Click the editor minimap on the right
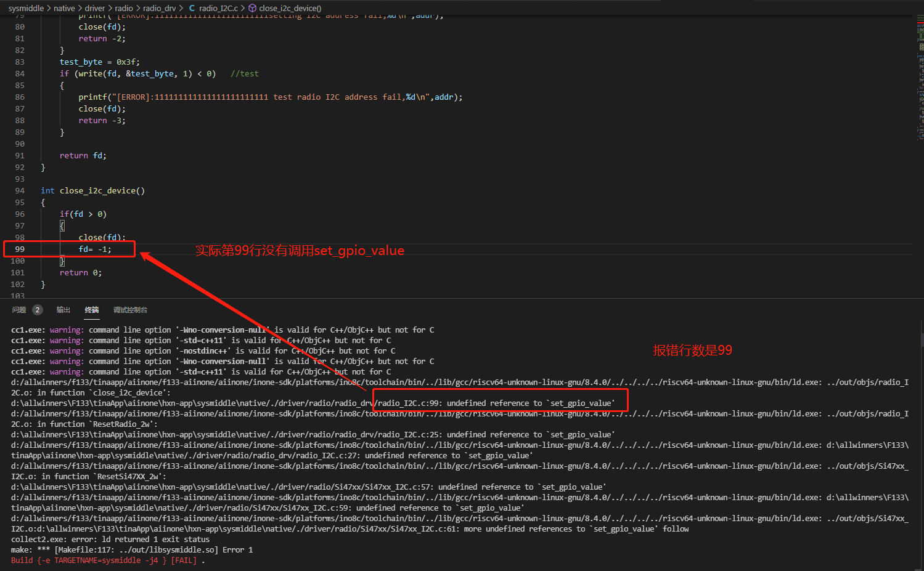The width and height of the screenshot is (924, 571). point(920,74)
